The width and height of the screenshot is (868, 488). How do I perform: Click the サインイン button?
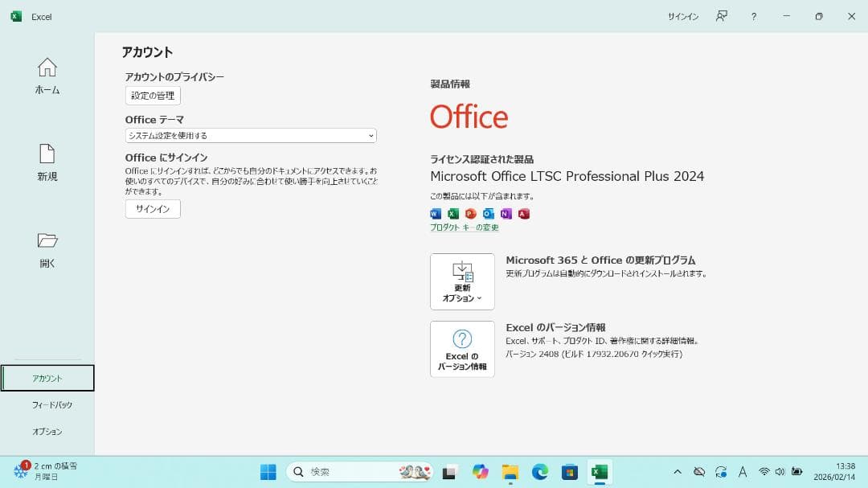coord(152,209)
